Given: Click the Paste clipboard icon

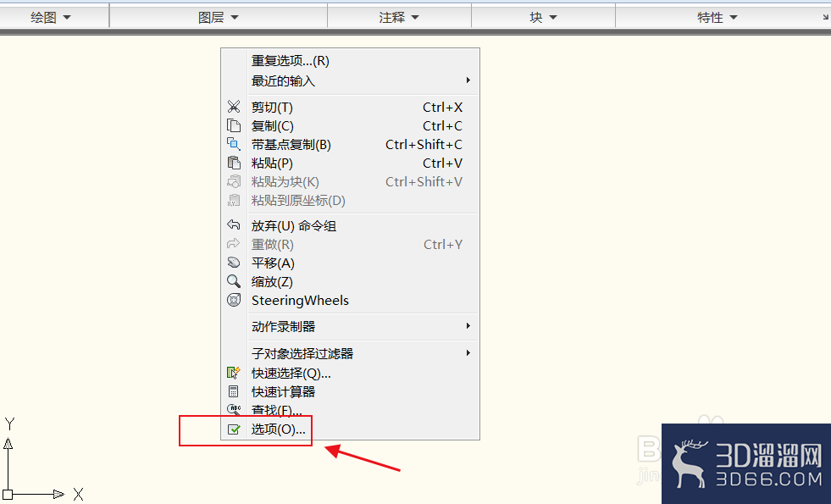Looking at the screenshot, I should 234,163.
